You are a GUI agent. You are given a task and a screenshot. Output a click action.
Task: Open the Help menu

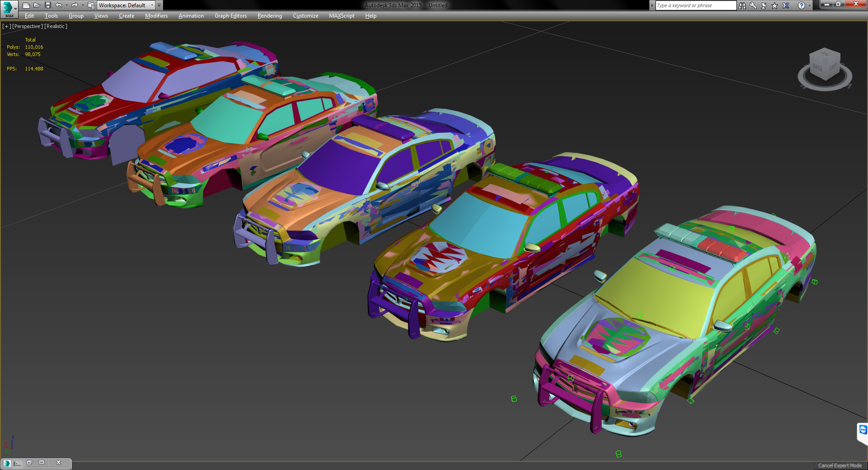point(371,16)
